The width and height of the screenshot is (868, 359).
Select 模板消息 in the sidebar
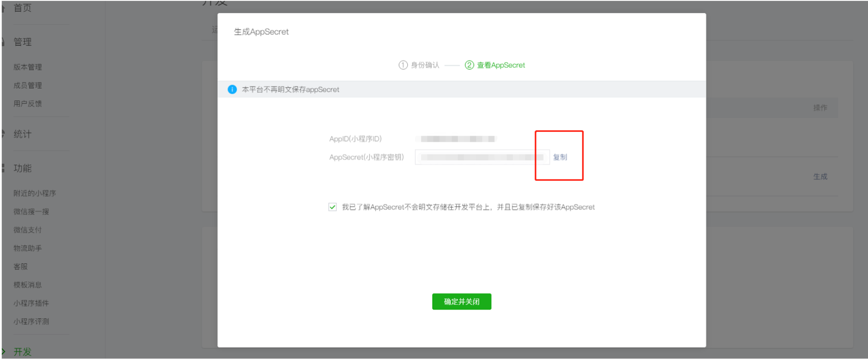coord(27,285)
